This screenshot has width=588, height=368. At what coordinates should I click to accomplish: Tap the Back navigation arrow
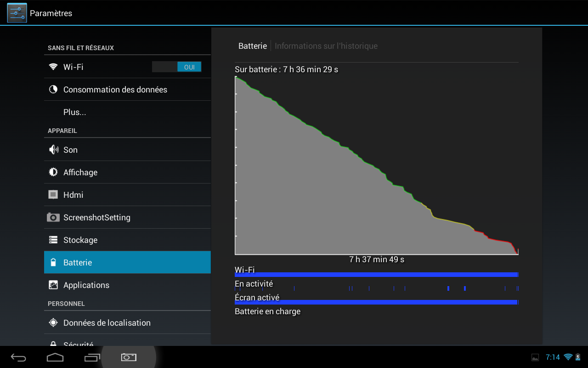click(19, 357)
